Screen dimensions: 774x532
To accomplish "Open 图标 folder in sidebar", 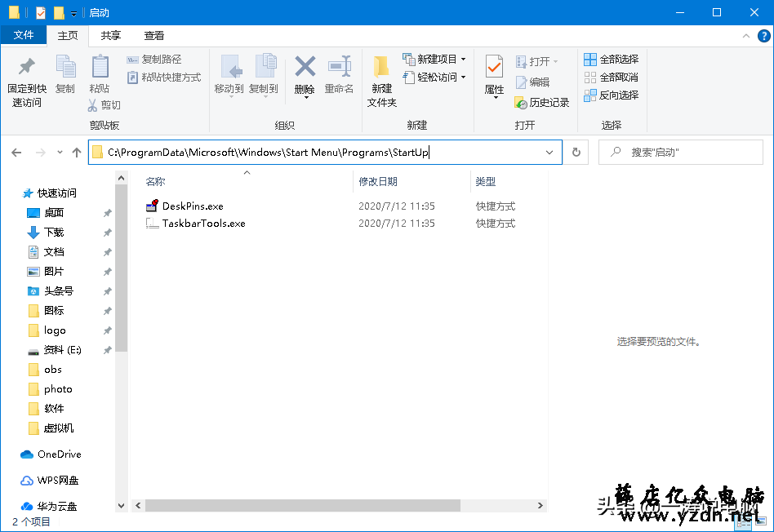I will pyautogui.click(x=46, y=311).
